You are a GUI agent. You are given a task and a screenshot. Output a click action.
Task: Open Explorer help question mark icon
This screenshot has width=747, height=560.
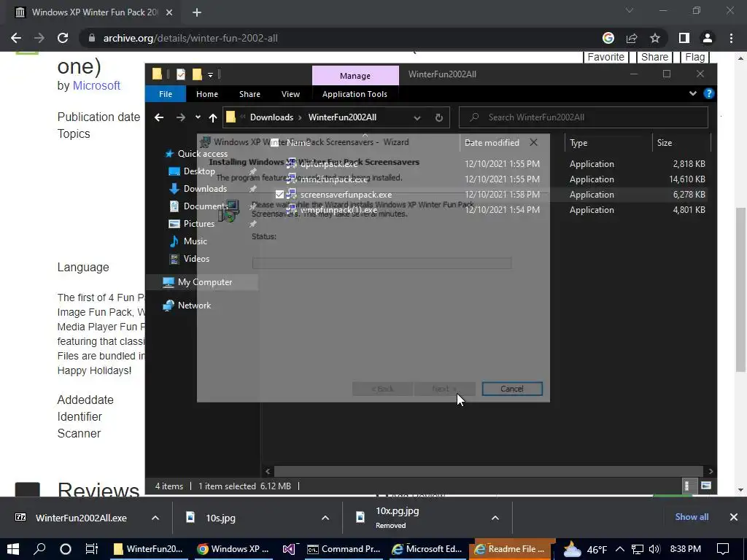(709, 94)
